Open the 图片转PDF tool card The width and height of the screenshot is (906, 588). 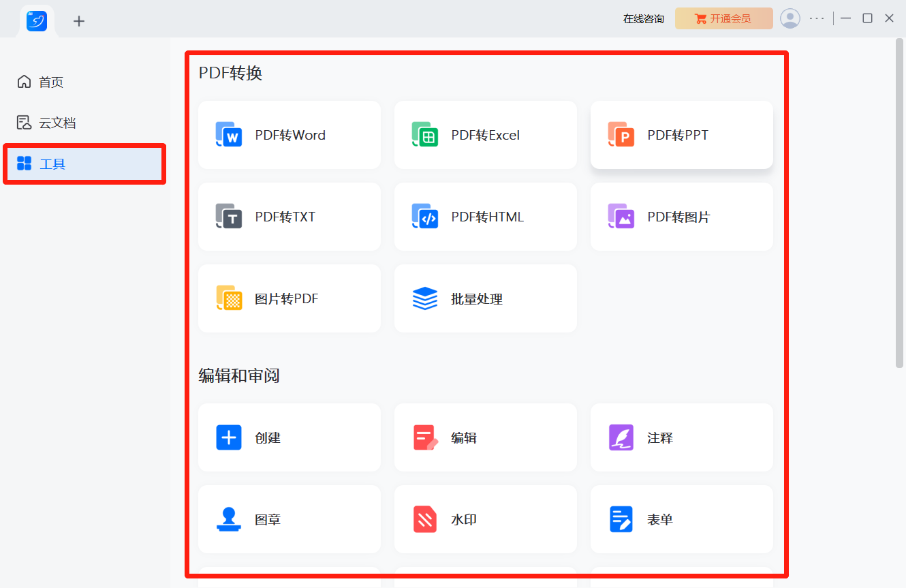click(290, 298)
